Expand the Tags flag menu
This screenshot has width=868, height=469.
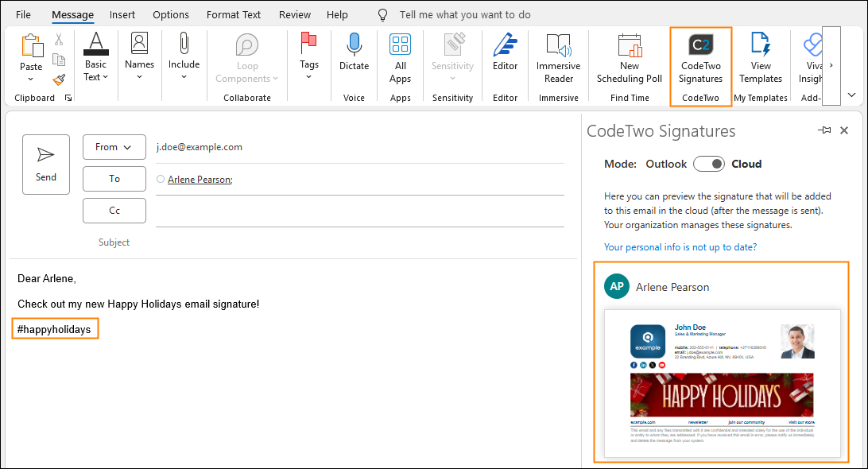pyautogui.click(x=309, y=56)
